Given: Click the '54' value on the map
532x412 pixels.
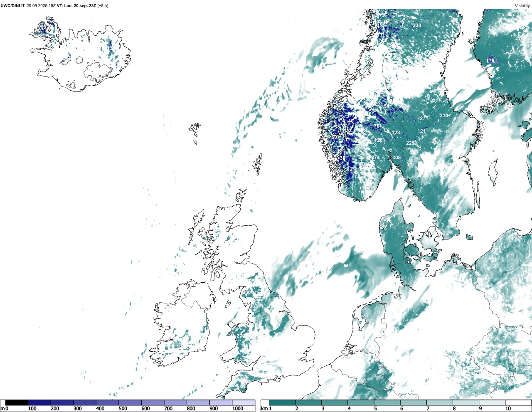Looking at the screenshot, I should 387,106.
